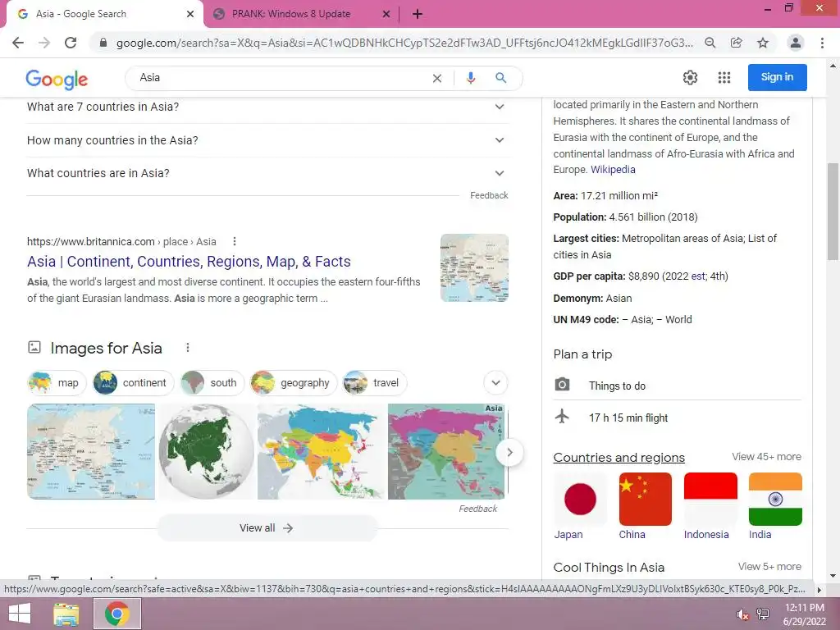Click the camera icon beside Things to do

(x=562, y=385)
